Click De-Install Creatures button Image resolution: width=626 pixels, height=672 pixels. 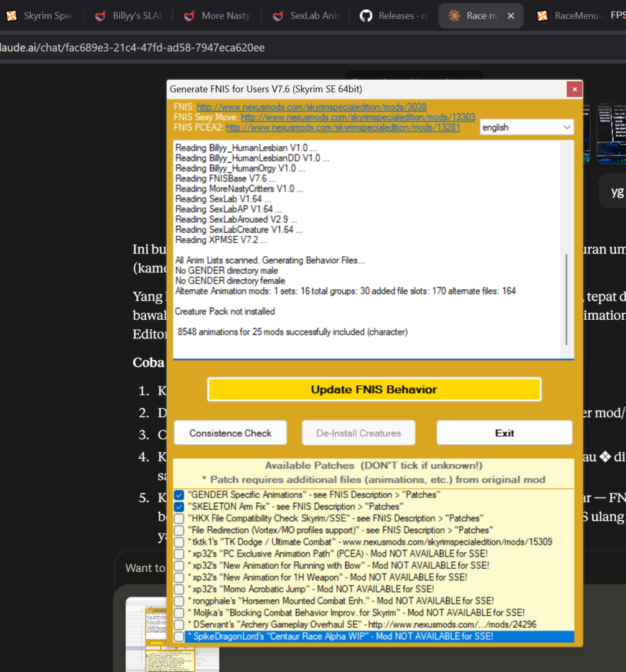pyautogui.click(x=358, y=433)
